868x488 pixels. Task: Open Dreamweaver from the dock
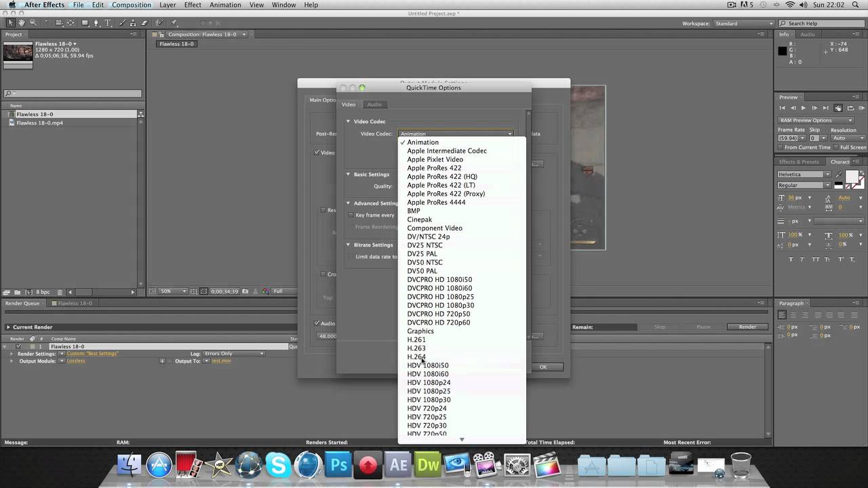pyautogui.click(x=428, y=466)
